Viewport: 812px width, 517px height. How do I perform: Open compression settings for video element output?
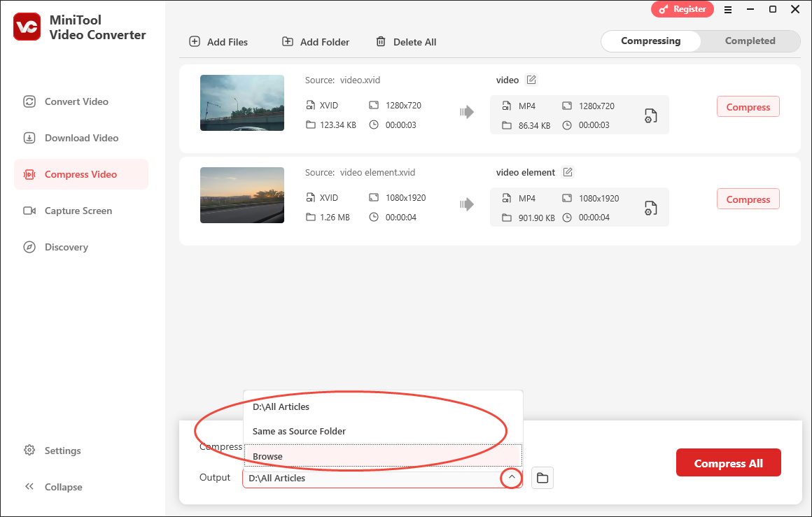pyautogui.click(x=650, y=208)
